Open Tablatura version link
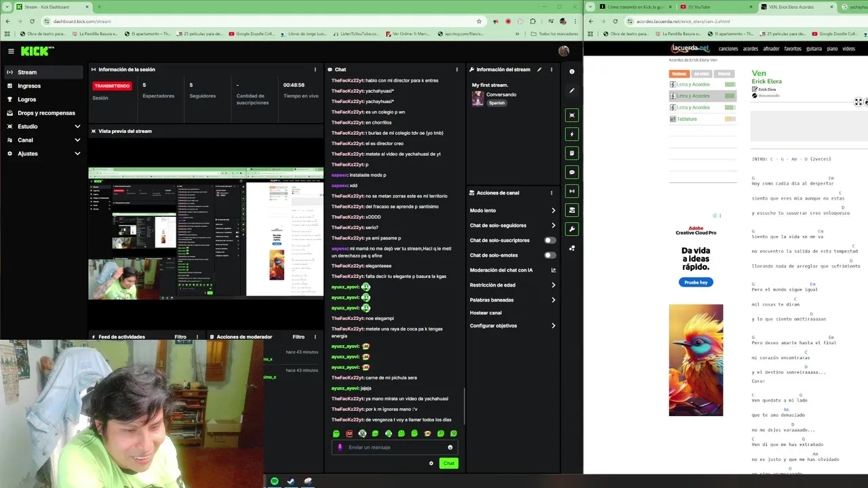The height and width of the screenshot is (488, 868). [x=687, y=119]
